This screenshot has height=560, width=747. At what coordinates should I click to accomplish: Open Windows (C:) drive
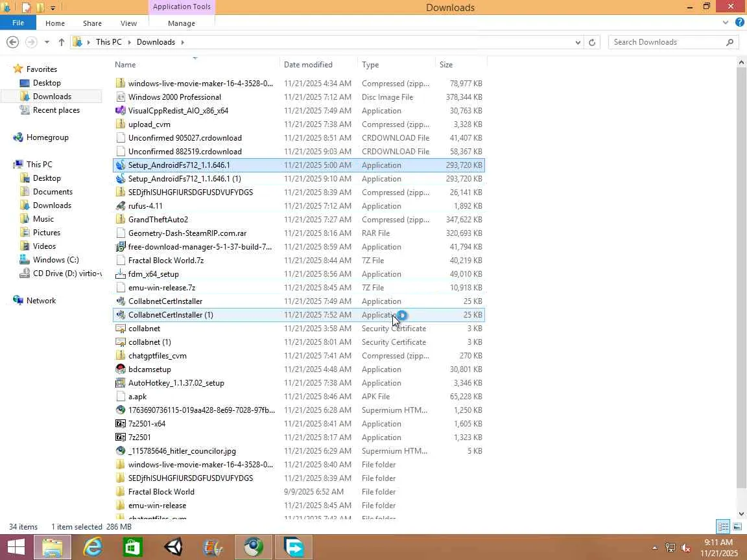[x=56, y=260]
